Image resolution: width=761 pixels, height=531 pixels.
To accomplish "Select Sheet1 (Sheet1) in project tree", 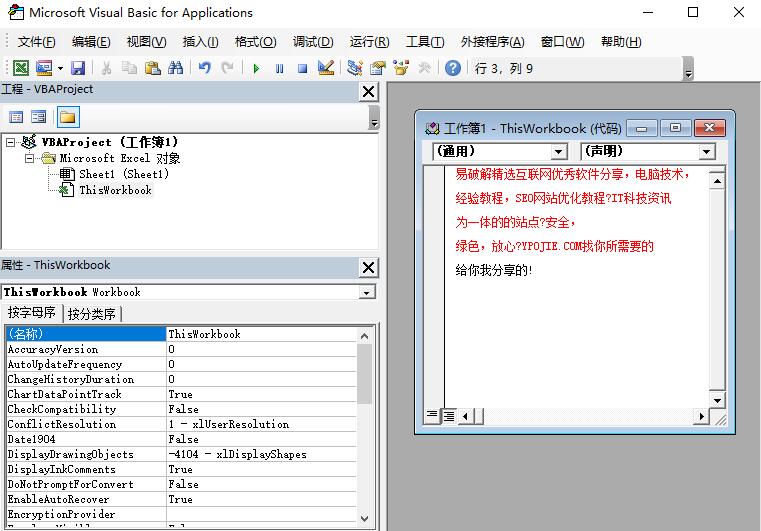I will click(x=124, y=174).
